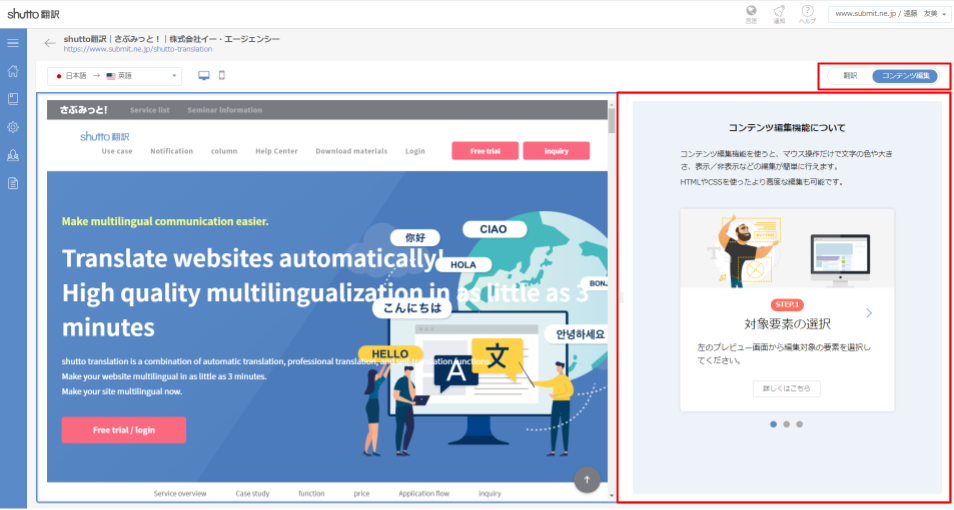
Task: Click shutto翻訳 logo inside preview page
Action: click(x=105, y=136)
